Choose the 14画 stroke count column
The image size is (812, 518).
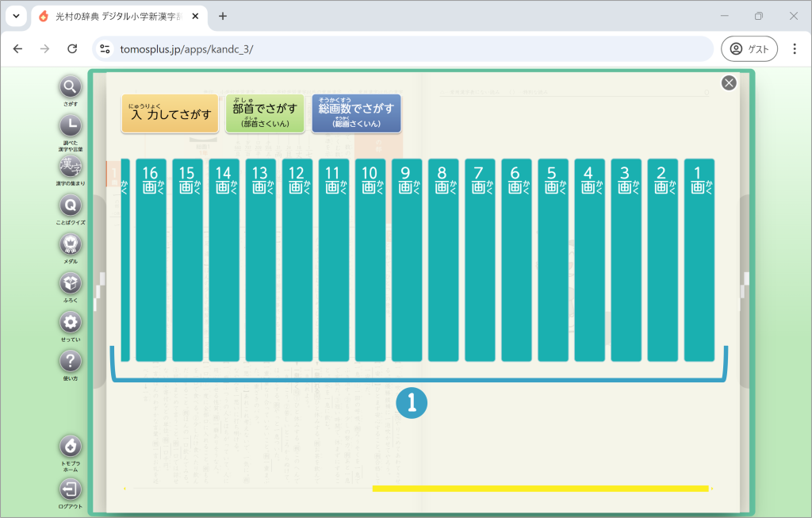[x=224, y=260]
